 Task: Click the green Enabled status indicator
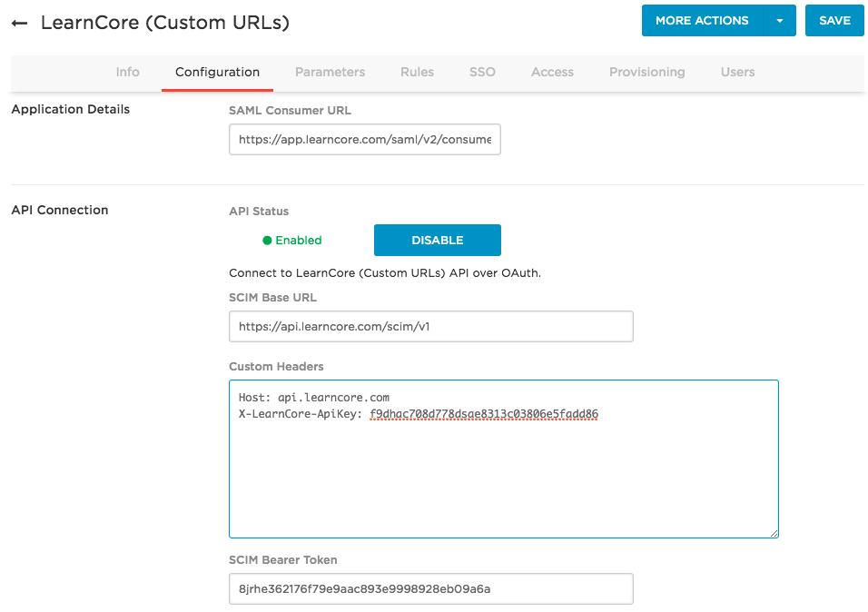click(x=292, y=241)
